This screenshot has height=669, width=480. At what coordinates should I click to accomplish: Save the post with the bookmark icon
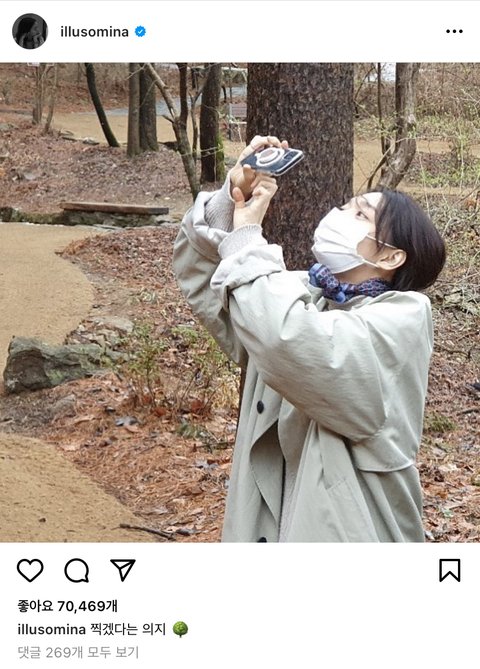[x=450, y=570]
